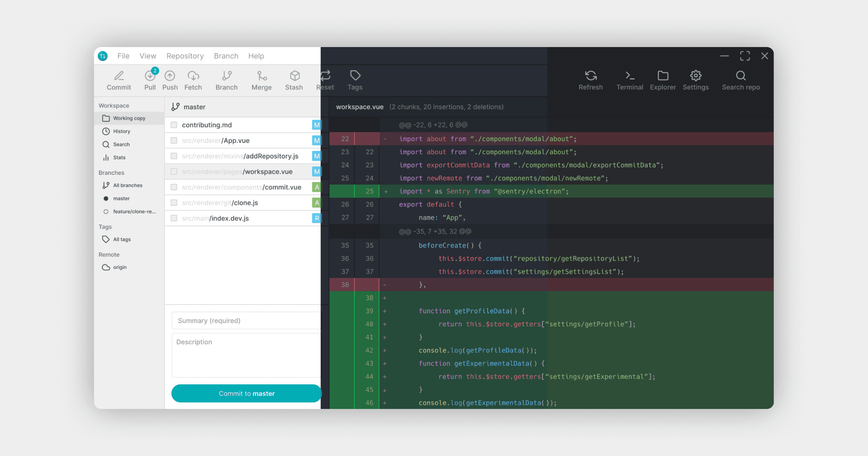Viewport: 868px width, 456px height.
Task: Open the Merge tool in toolbar
Action: pyautogui.click(x=261, y=76)
